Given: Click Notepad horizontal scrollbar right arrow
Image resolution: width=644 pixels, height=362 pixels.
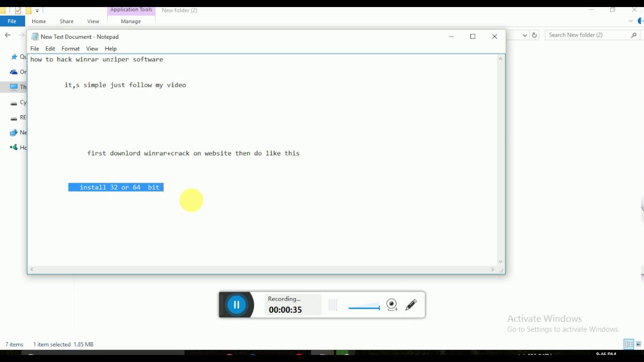Looking at the screenshot, I should [493, 270].
